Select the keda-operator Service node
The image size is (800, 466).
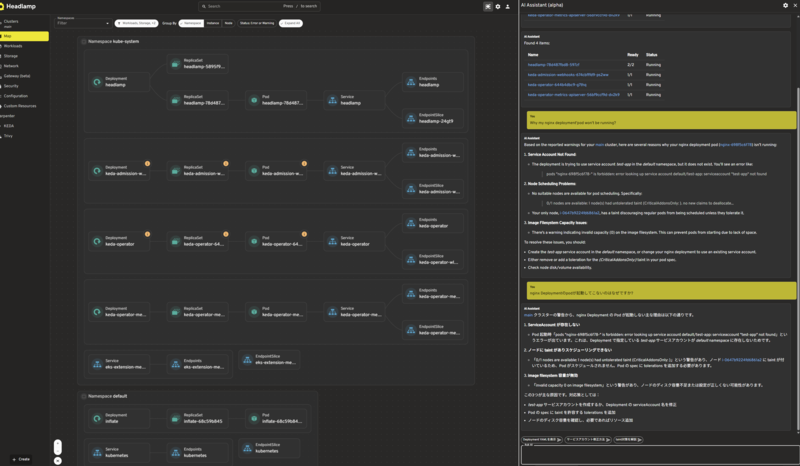354,241
